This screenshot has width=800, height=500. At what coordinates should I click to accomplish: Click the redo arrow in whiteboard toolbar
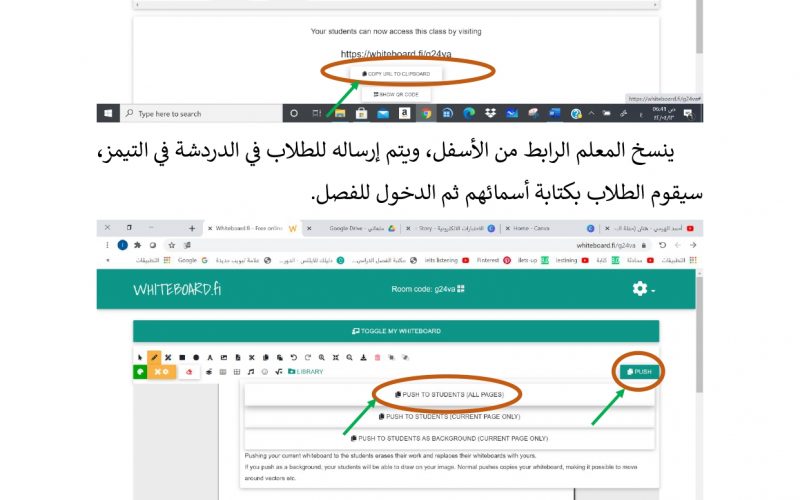307,358
